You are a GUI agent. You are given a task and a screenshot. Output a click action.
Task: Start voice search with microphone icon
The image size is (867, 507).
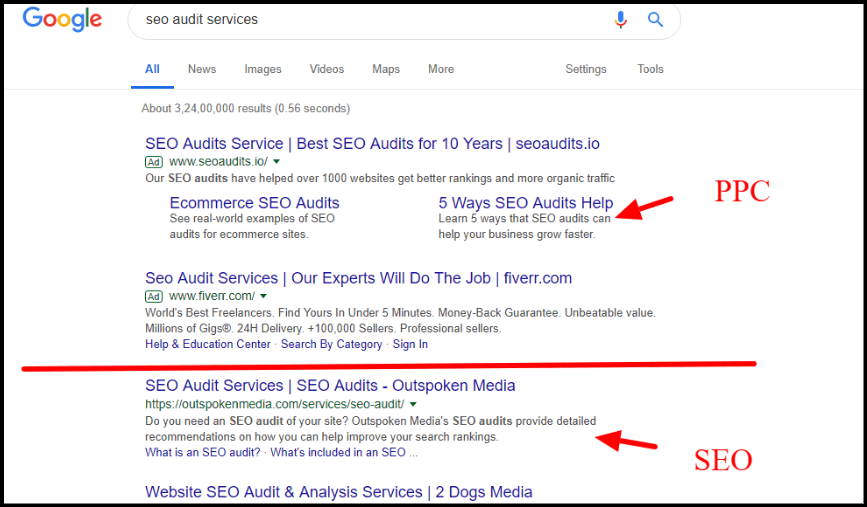tap(621, 20)
